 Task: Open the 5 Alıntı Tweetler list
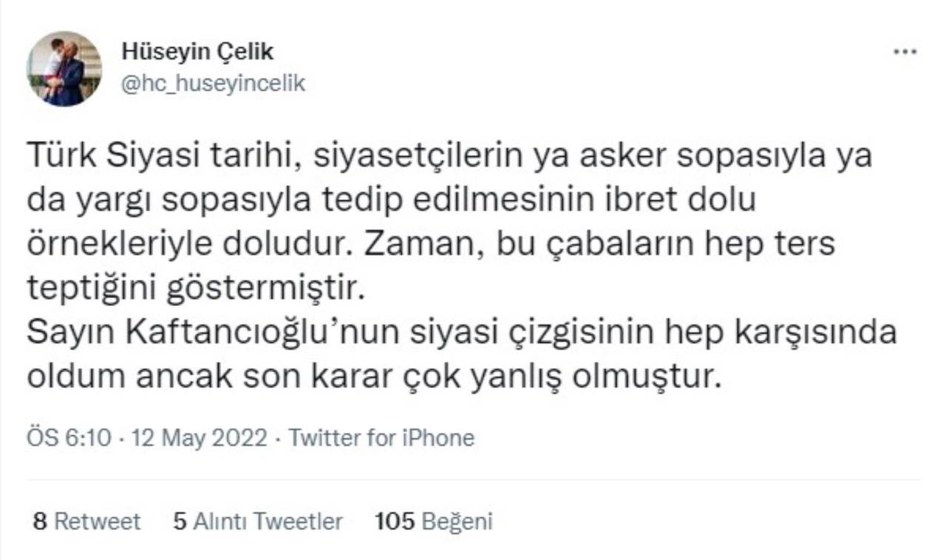point(257,522)
